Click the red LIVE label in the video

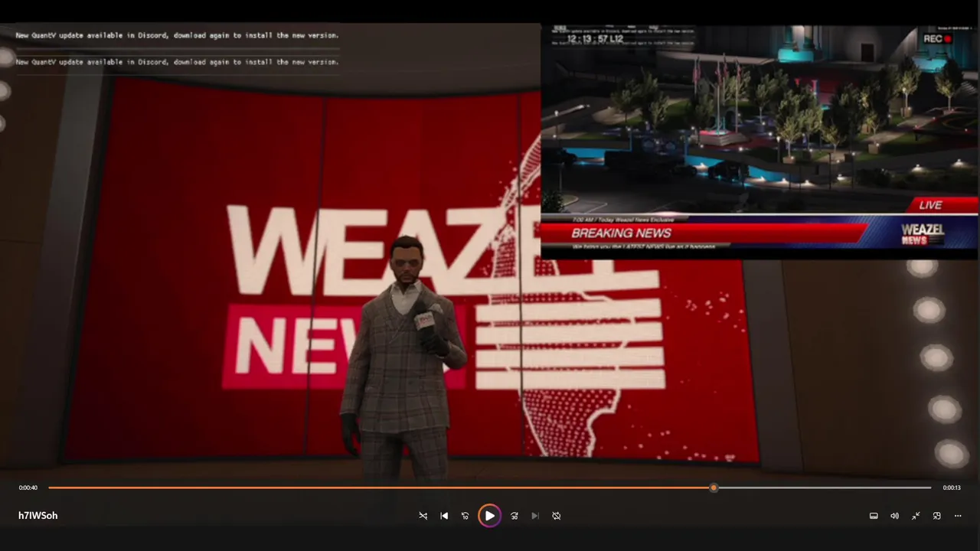pyautogui.click(x=942, y=205)
